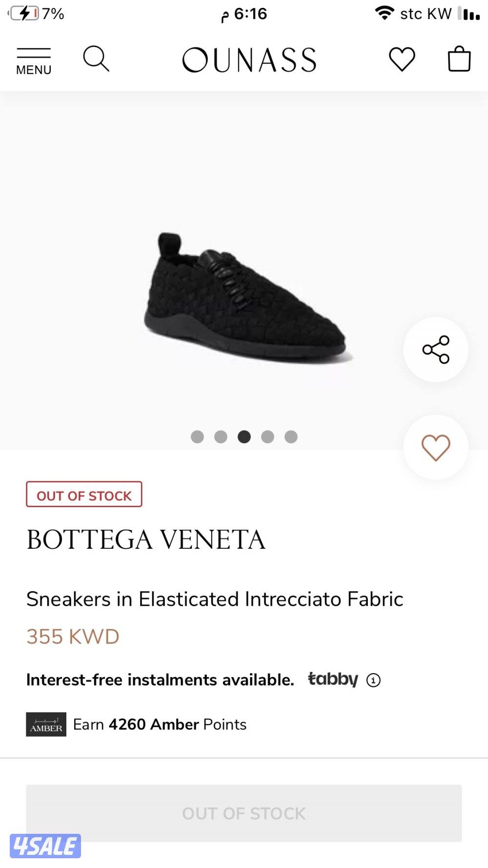Add sneaker to wishlist heart button

click(x=435, y=447)
